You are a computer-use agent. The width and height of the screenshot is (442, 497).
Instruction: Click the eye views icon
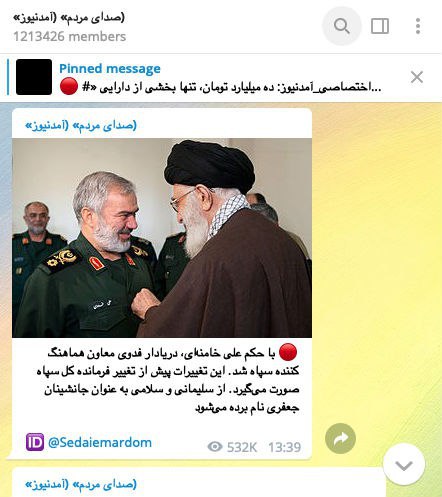pyautogui.click(x=215, y=446)
